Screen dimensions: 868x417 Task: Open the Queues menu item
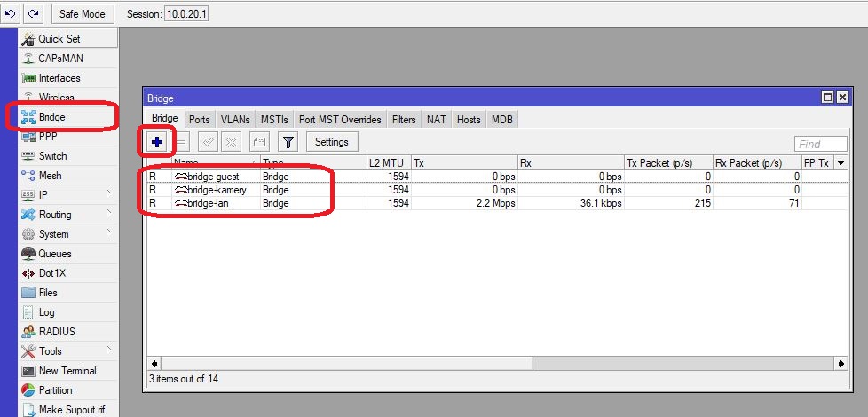(x=55, y=254)
